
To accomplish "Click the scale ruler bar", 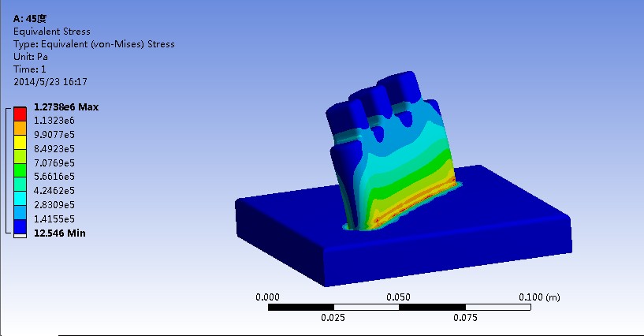I will (x=399, y=308).
